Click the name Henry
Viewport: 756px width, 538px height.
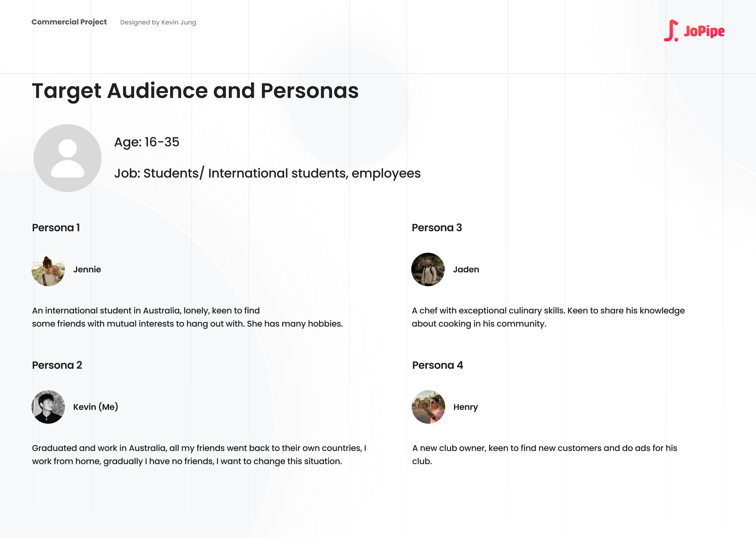[x=466, y=407]
